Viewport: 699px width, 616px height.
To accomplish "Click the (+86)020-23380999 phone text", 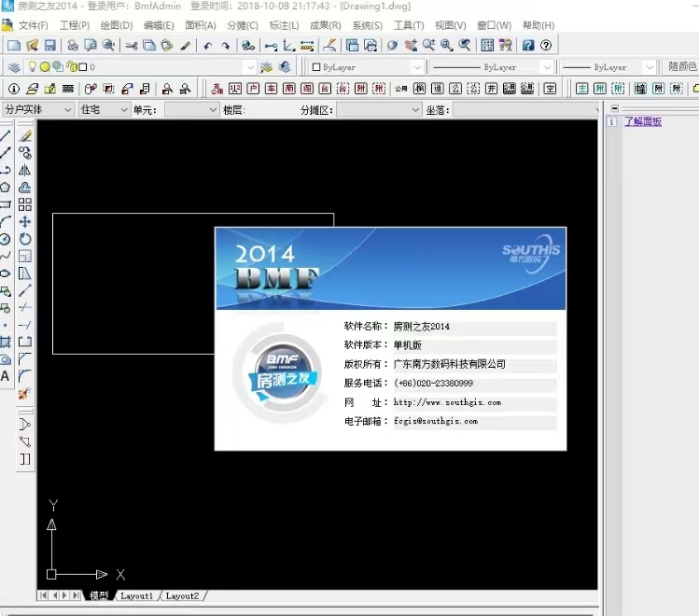I will [x=433, y=384].
